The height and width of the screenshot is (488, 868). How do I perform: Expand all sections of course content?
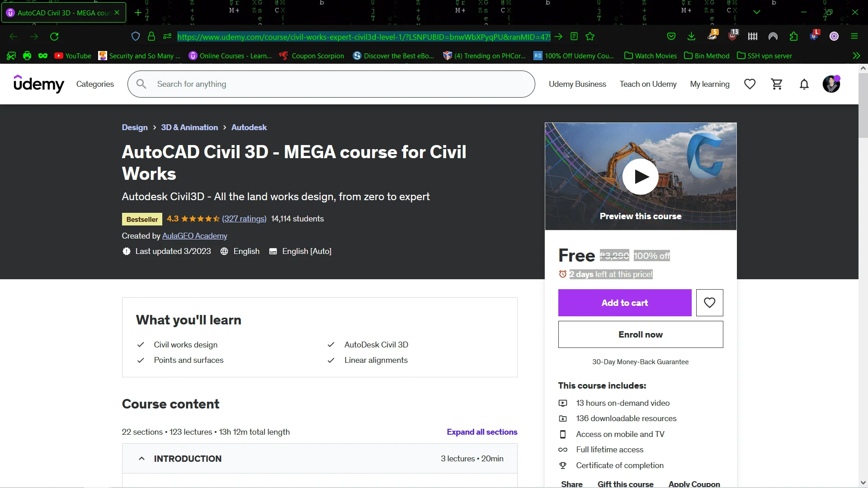[x=482, y=432]
